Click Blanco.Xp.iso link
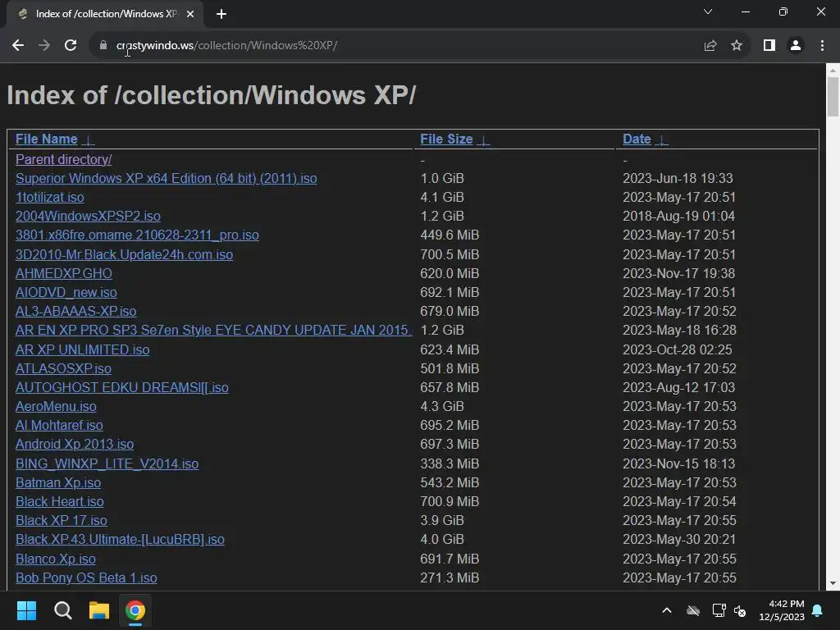The width and height of the screenshot is (840, 630). 56,559
